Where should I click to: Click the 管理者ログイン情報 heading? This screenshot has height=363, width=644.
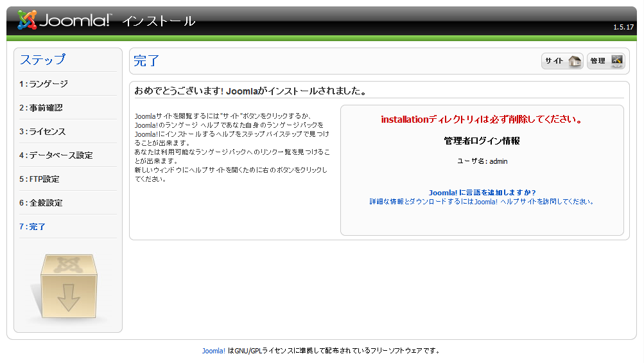[x=482, y=141]
